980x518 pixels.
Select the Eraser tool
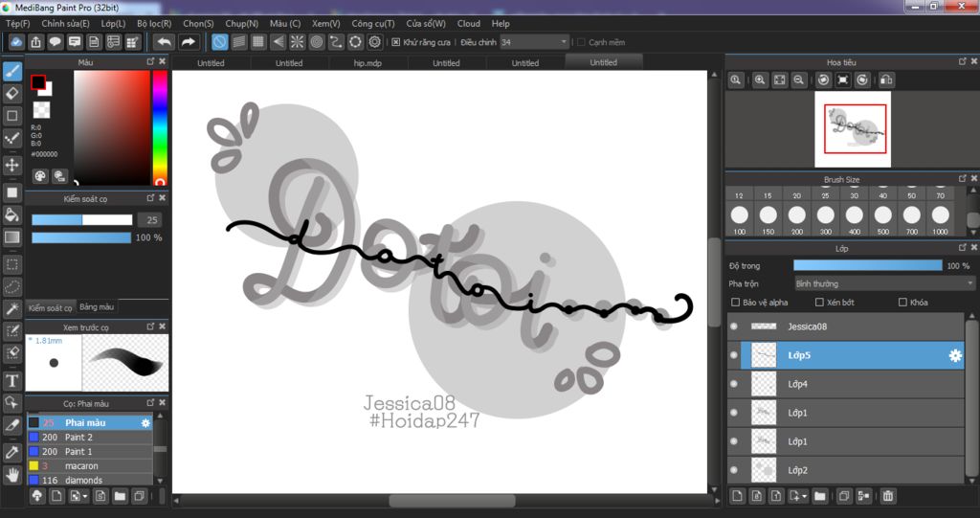point(11,94)
